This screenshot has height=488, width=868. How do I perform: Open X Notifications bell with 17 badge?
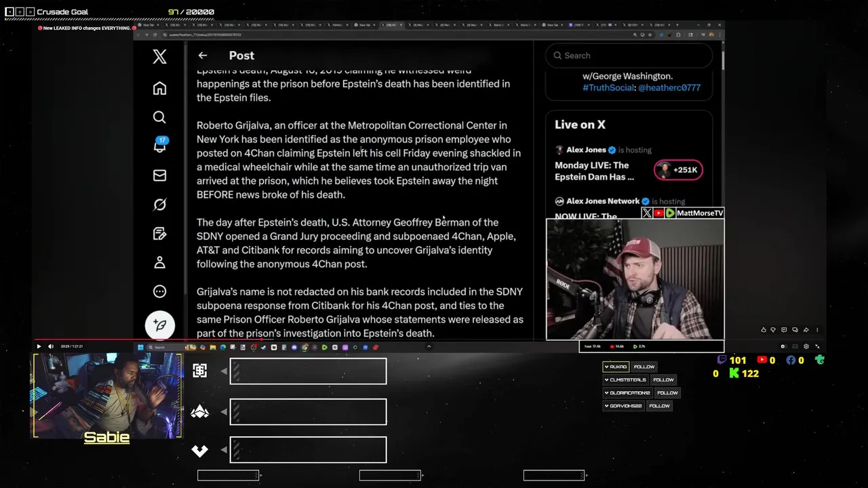point(160,144)
